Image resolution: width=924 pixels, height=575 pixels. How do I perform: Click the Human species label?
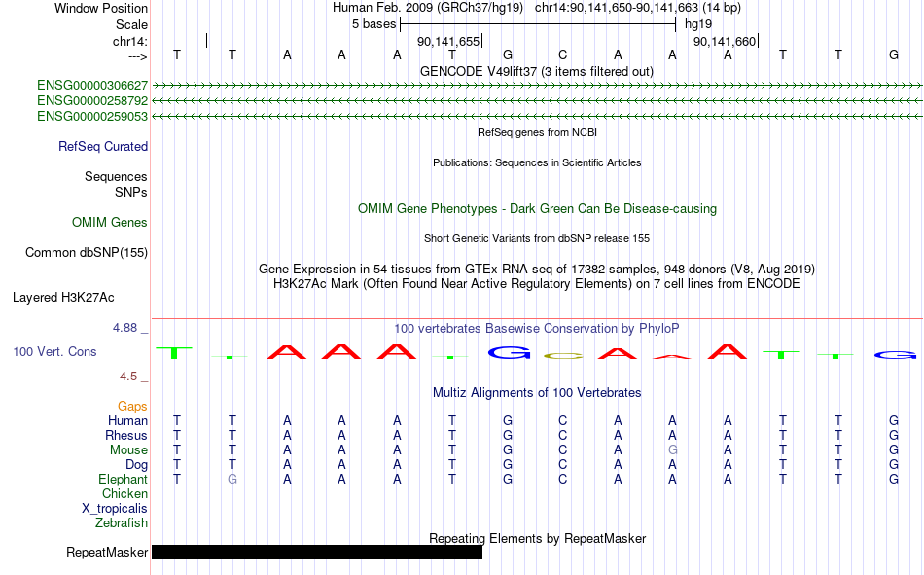[127, 420]
